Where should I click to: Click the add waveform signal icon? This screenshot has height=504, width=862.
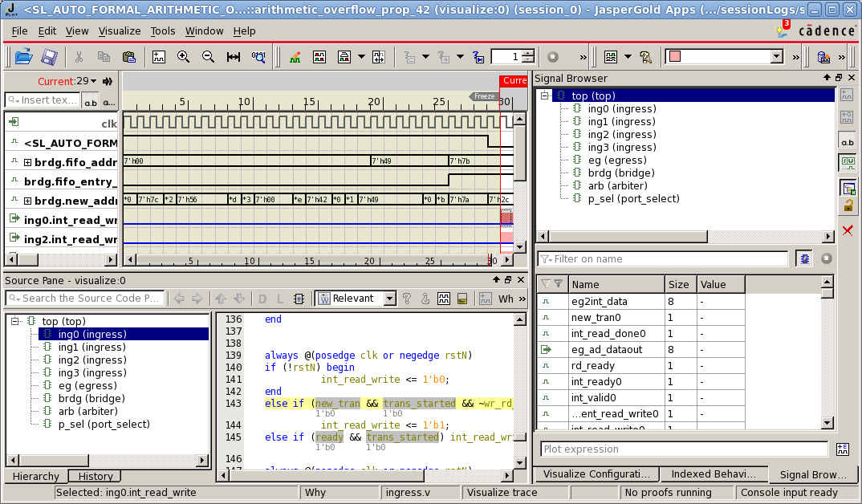[x=159, y=57]
